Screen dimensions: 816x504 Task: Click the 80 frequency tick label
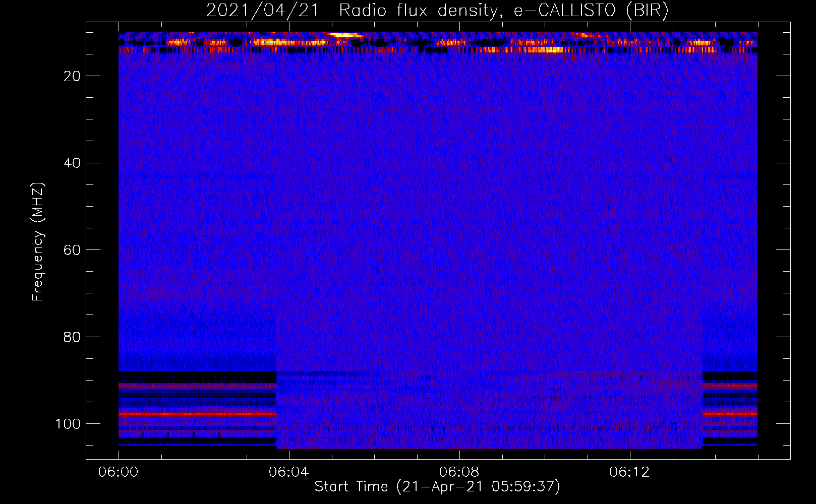(x=72, y=337)
